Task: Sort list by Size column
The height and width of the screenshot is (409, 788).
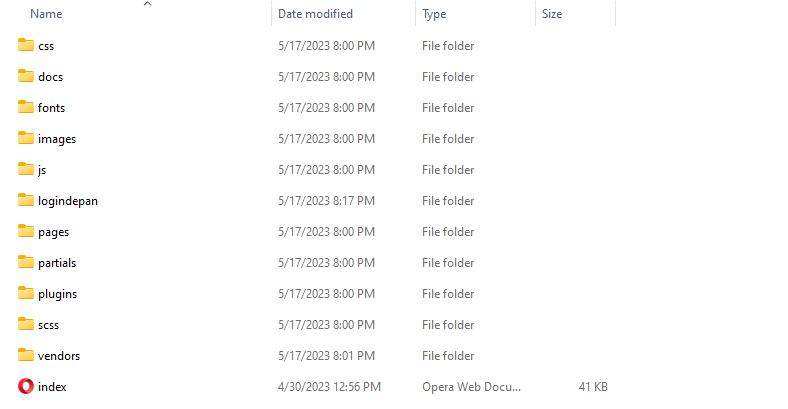Action: [552, 14]
